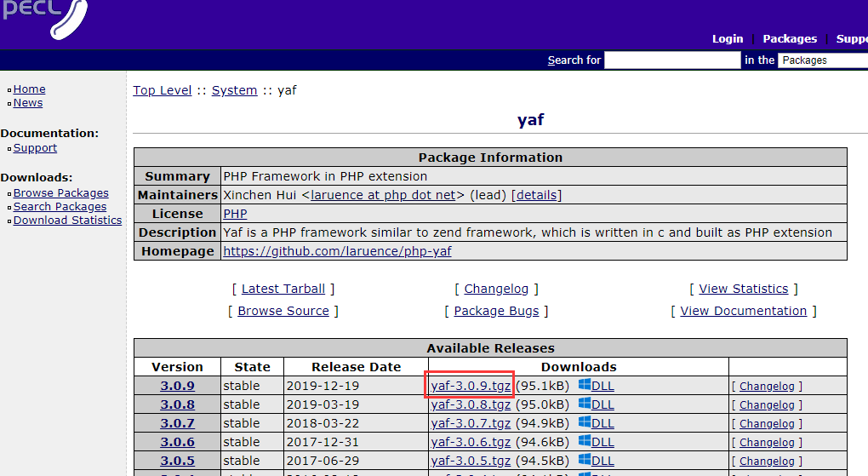Viewport: 868px width, 476px height.
Task: Open version 3.0.6 link
Action: 177,442
